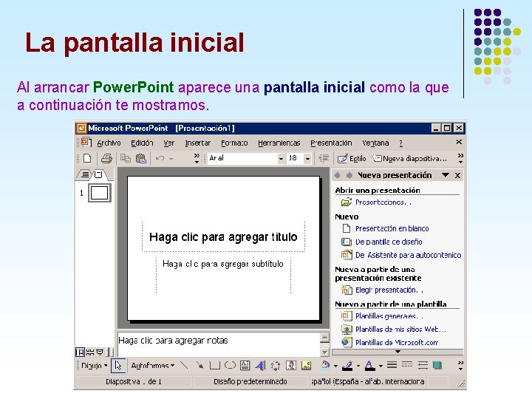532x399 pixels.
Task: Click the Undo arrow icon
Action: click(x=160, y=158)
